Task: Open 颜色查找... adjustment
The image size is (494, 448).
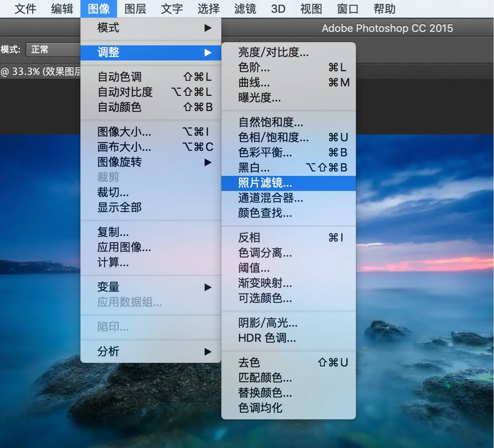Action: tap(289, 213)
